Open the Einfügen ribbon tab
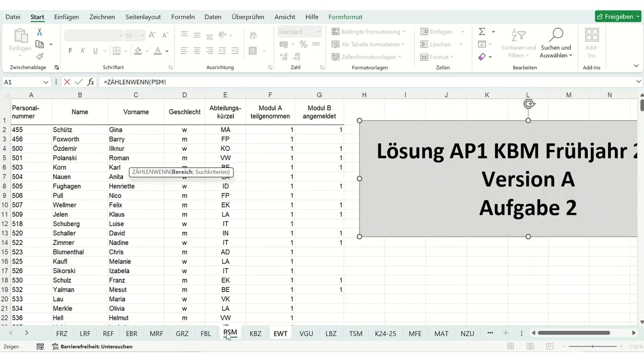This screenshot has height=362, width=644. click(x=66, y=17)
